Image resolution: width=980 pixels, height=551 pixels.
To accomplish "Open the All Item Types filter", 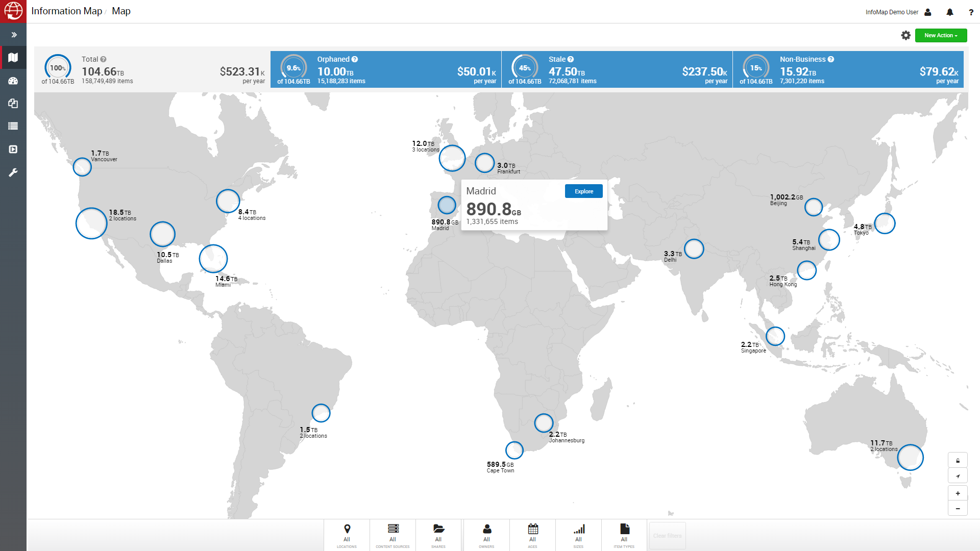I will tap(624, 535).
